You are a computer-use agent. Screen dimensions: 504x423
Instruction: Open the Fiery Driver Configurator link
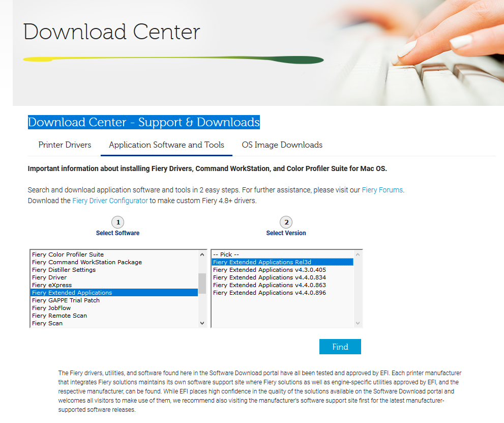pyautogui.click(x=110, y=201)
